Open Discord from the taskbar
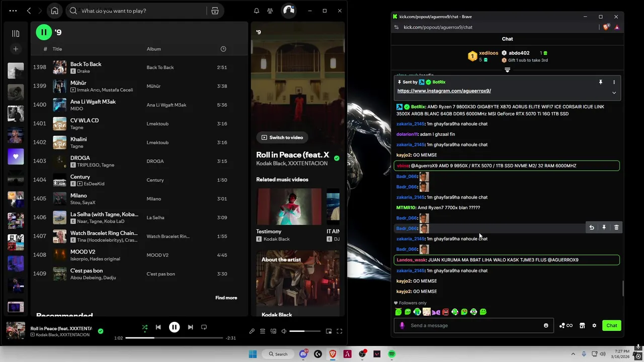The height and width of the screenshot is (362, 644). tap(303, 354)
